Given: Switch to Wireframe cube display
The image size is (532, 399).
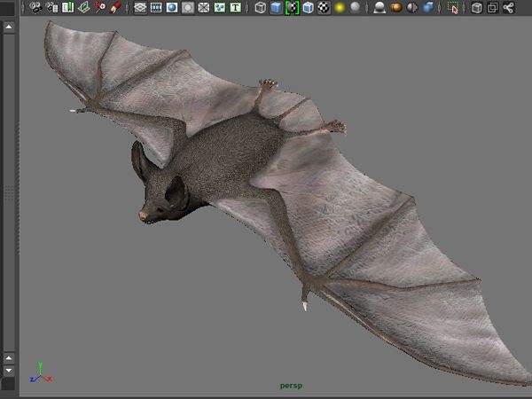Looking at the screenshot, I should pos(260,7).
